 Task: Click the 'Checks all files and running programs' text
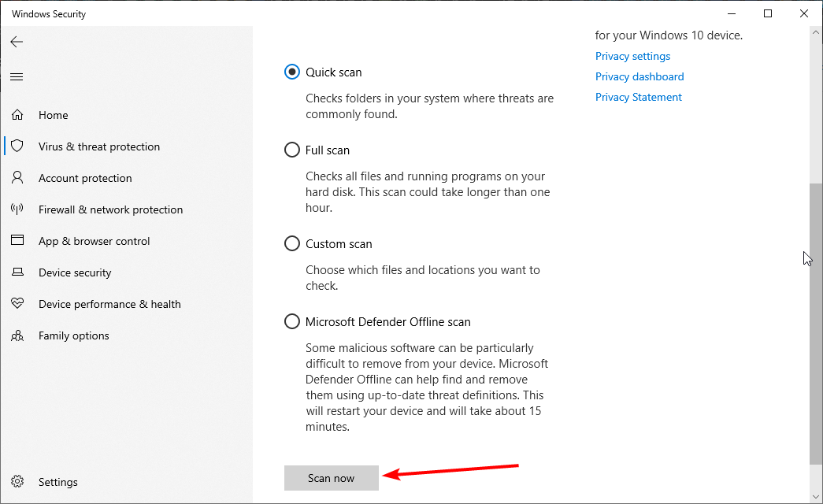point(428,191)
